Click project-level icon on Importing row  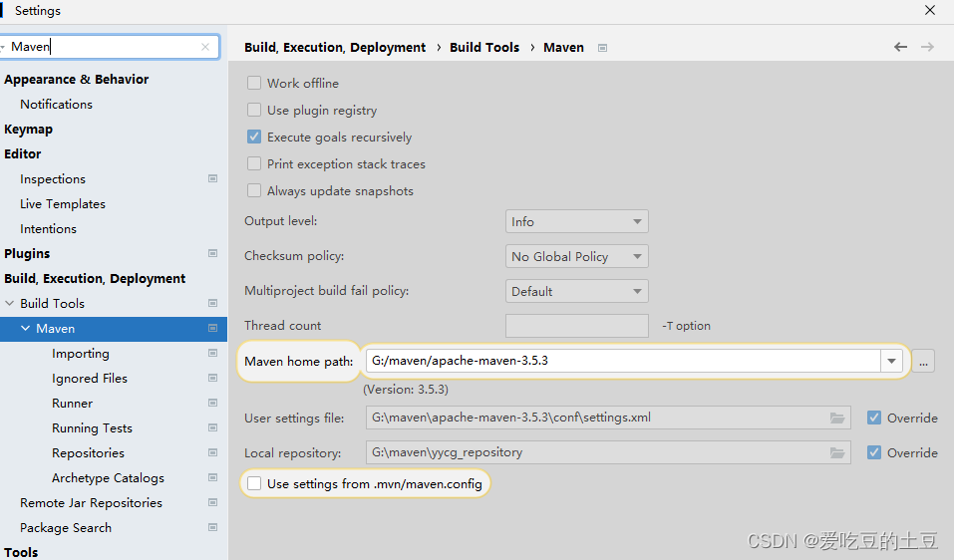pos(213,353)
